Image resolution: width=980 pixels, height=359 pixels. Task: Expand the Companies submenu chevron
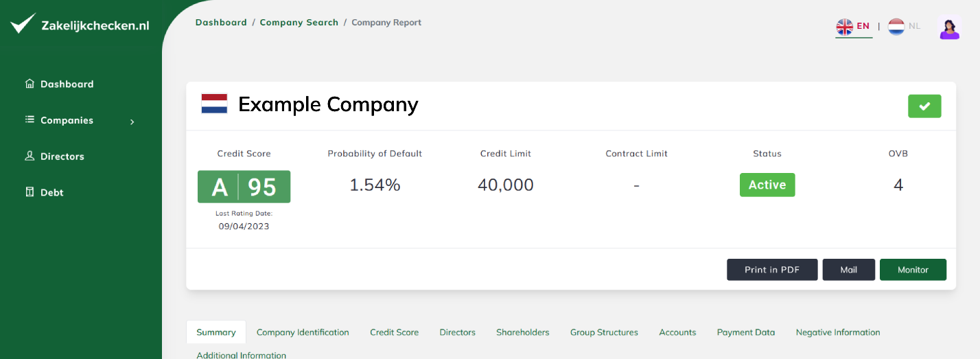point(132,121)
